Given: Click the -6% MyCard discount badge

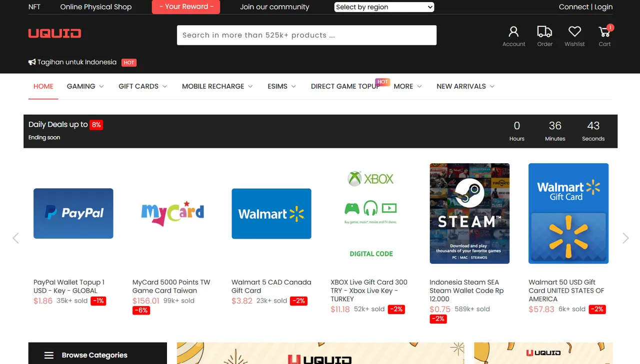Looking at the screenshot, I should tap(141, 311).
